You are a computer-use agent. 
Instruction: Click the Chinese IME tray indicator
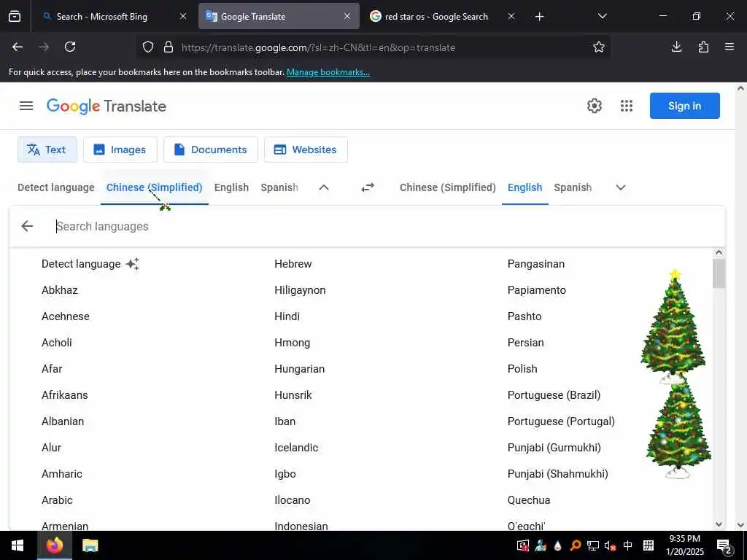pos(628,545)
